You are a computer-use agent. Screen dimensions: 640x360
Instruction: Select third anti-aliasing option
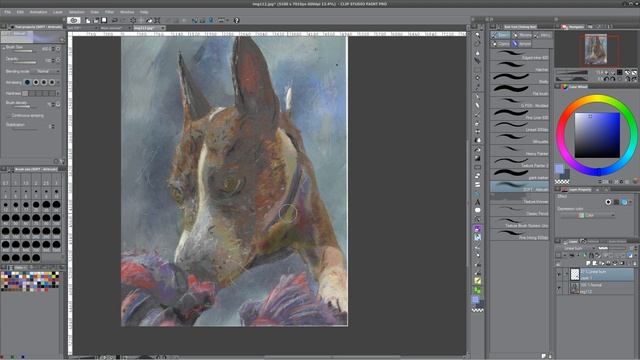click(x=44, y=82)
